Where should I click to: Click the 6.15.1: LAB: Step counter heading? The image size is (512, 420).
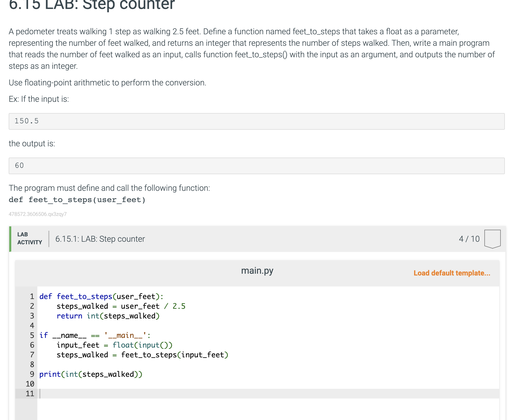point(100,239)
